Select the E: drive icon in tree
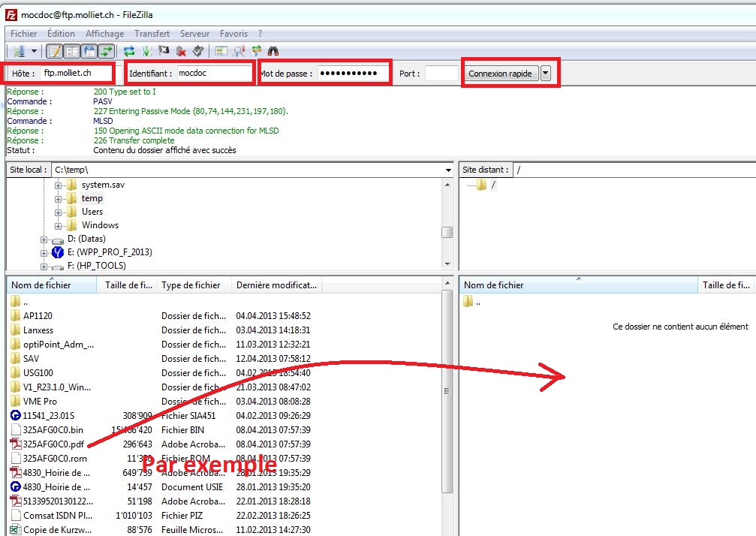756x536 pixels. coord(58,252)
